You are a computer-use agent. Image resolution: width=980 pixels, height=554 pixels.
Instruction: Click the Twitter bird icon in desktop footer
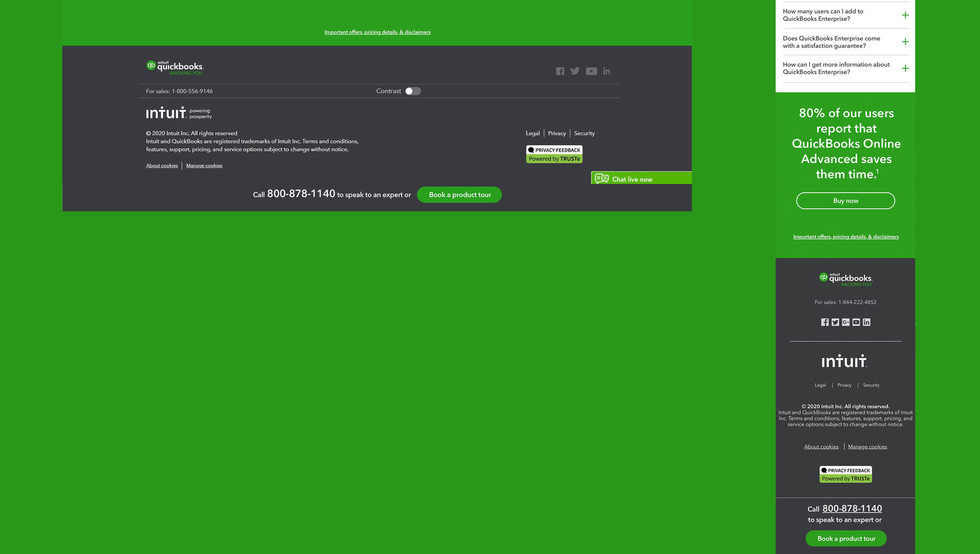[575, 71]
